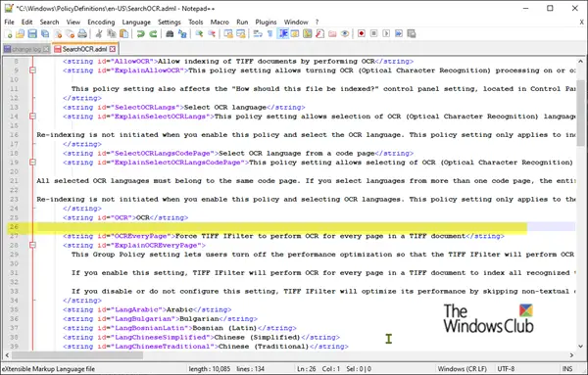Zoom out using the toolbar magnifier
Screen dimensions: 588x375
click(212, 33)
